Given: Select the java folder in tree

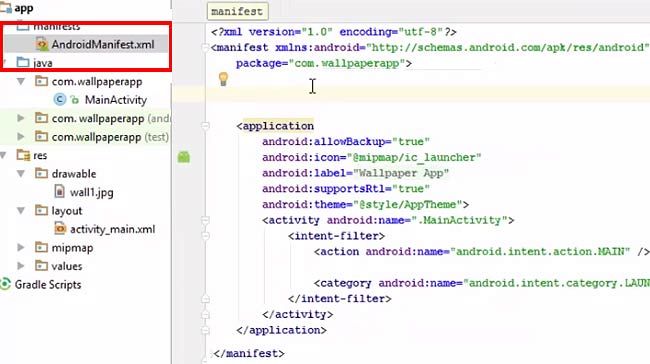Looking at the screenshot, I should click(x=43, y=63).
